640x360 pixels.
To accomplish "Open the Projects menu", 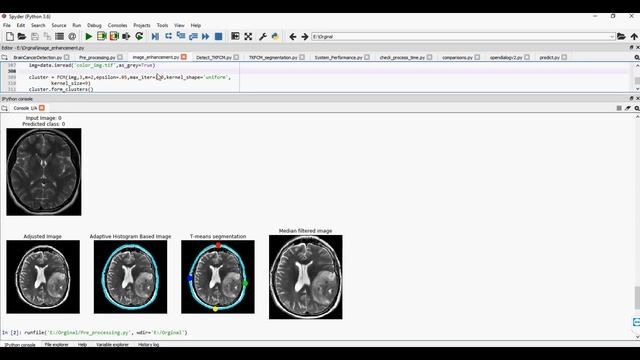I will [142, 25].
